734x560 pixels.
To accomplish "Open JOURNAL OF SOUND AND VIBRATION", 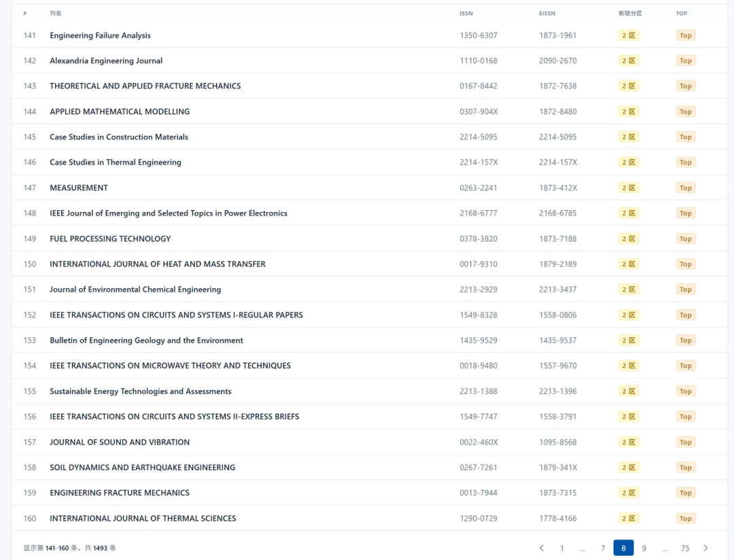I will [120, 442].
